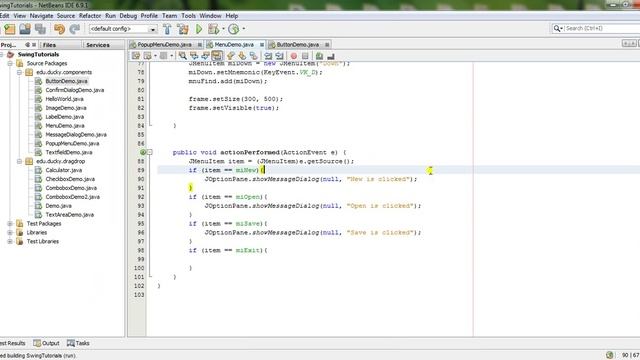
Task: Click the Save All toolbar icon
Action: pos(40,29)
